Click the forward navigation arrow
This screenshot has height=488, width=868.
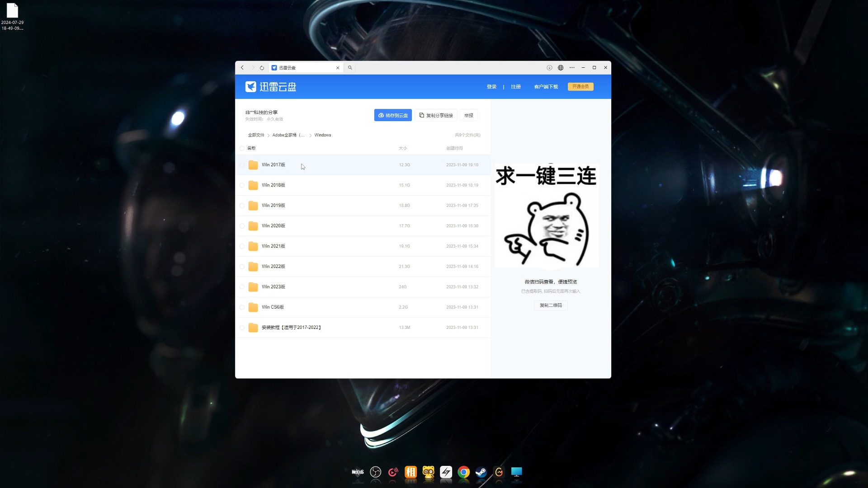tap(253, 68)
